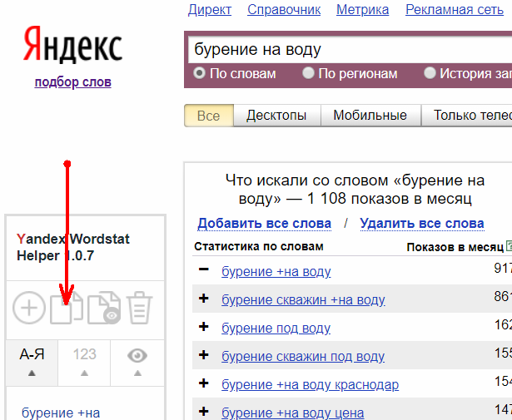Click the Helper trash clear list icon
512x420 pixels.
click(x=139, y=308)
